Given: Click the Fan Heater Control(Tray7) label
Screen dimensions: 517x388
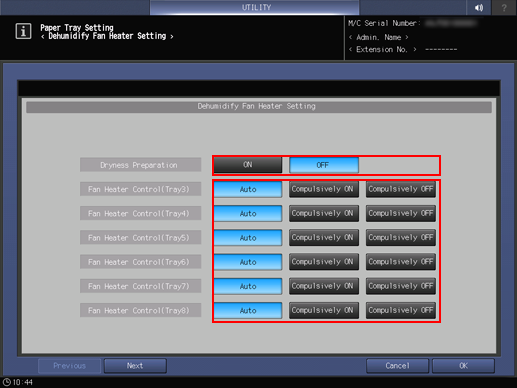Looking at the screenshot, I should pos(140,286).
